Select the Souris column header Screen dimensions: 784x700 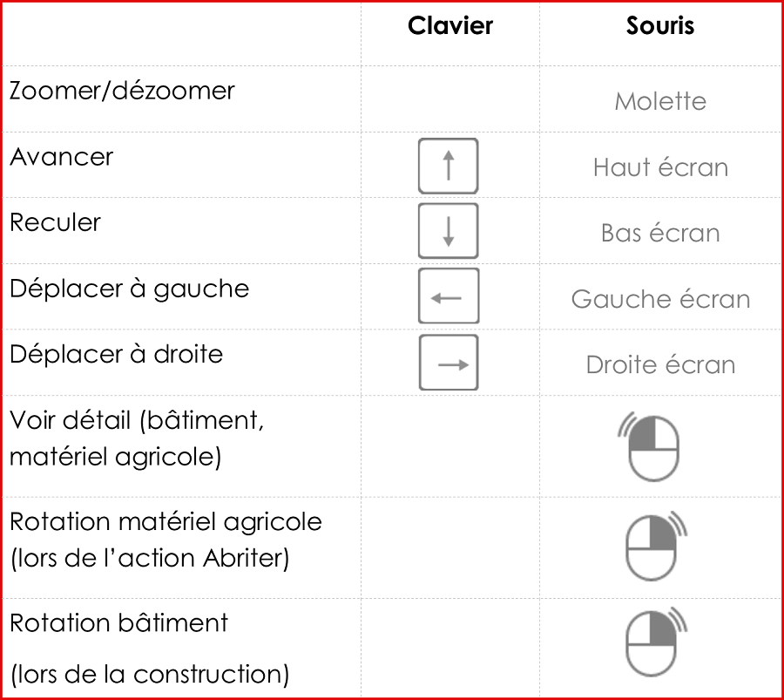click(660, 25)
